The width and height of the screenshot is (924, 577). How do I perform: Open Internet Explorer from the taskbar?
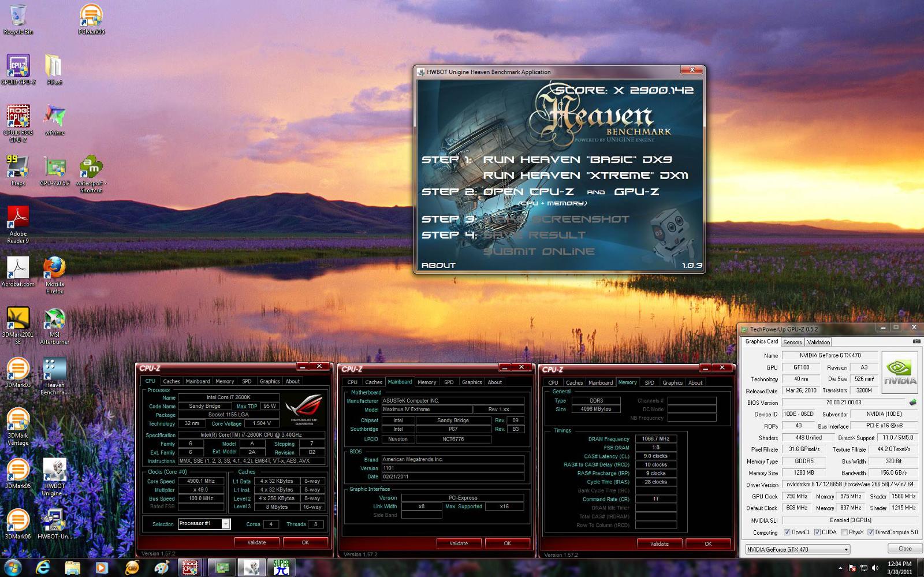tap(42, 567)
